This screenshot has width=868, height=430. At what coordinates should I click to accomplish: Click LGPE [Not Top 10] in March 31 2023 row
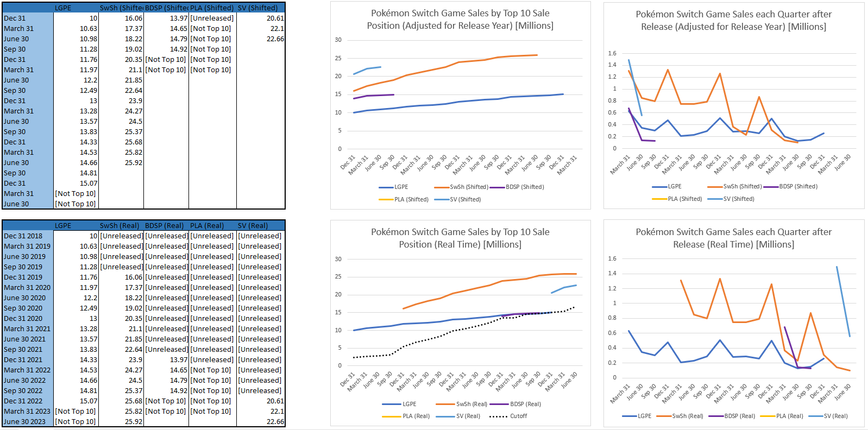click(76, 411)
